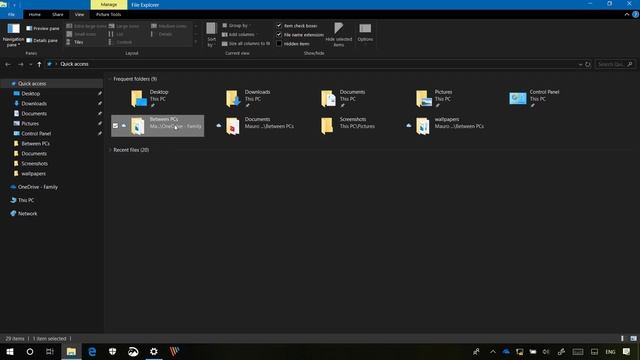This screenshot has width=640, height=360.
Task: Expand the address bar history dropdown
Action: [x=580, y=64]
